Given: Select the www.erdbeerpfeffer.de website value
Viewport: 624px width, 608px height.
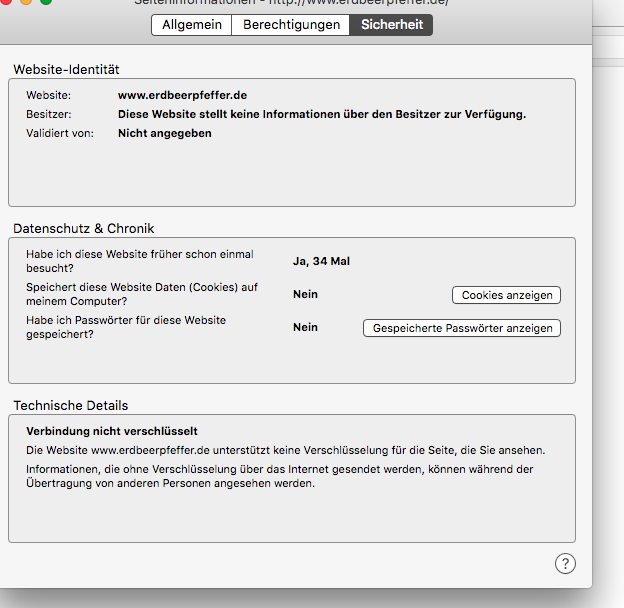Looking at the screenshot, I should pyautogui.click(x=182, y=95).
